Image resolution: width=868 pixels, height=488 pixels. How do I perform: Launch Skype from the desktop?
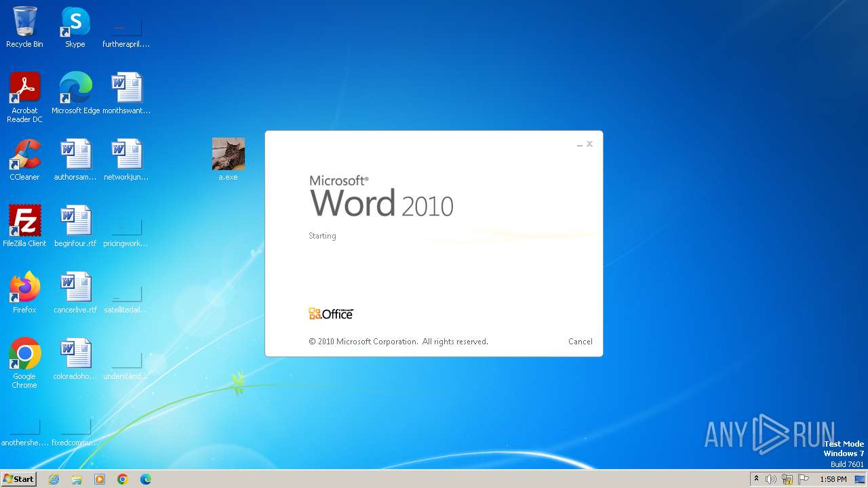pos(75,27)
